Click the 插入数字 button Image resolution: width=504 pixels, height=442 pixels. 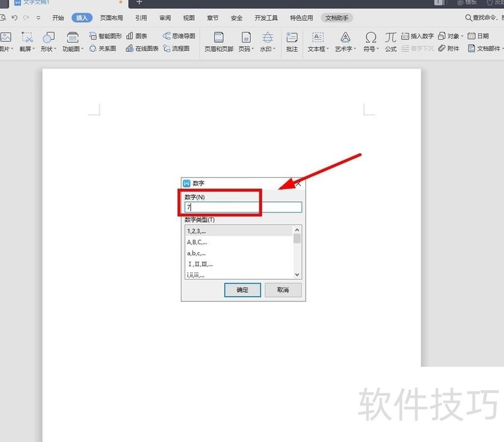tap(417, 36)
